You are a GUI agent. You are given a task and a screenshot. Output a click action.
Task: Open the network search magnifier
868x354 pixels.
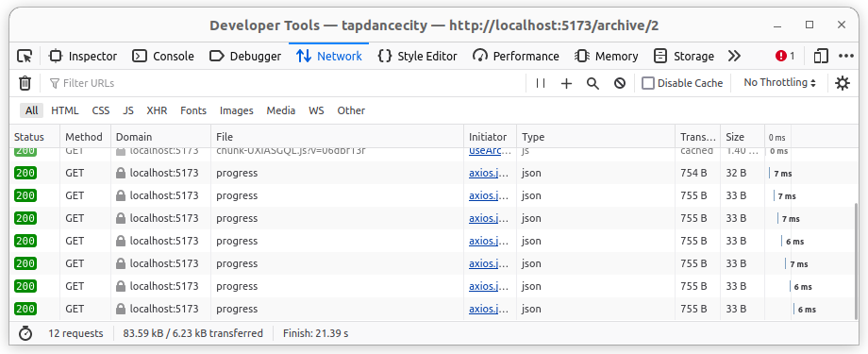[x=593, y=83]
